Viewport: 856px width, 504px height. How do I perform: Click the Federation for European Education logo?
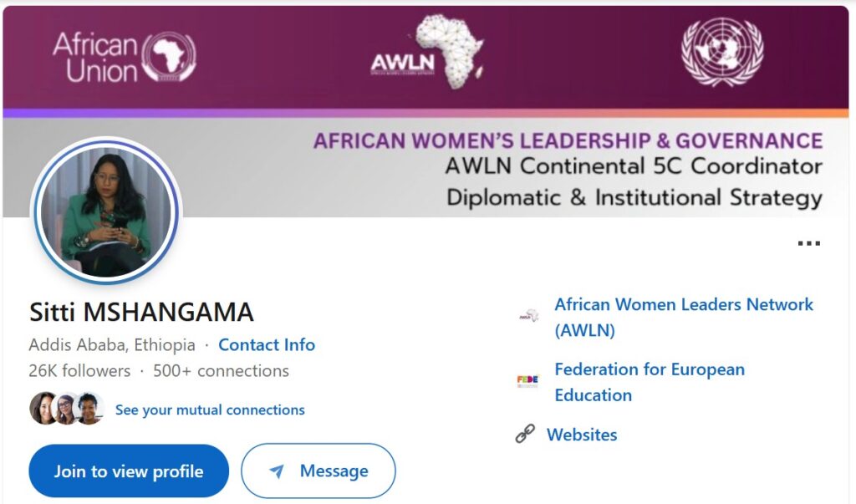pos(527,380)
